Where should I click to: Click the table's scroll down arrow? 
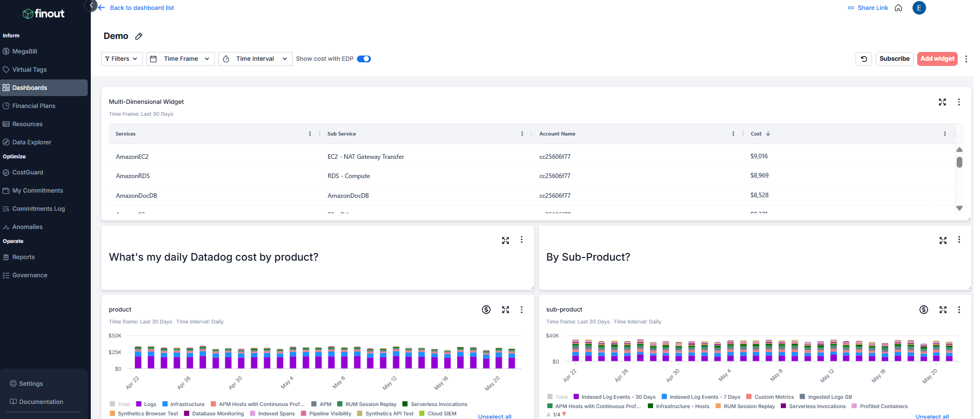point(959,208)
